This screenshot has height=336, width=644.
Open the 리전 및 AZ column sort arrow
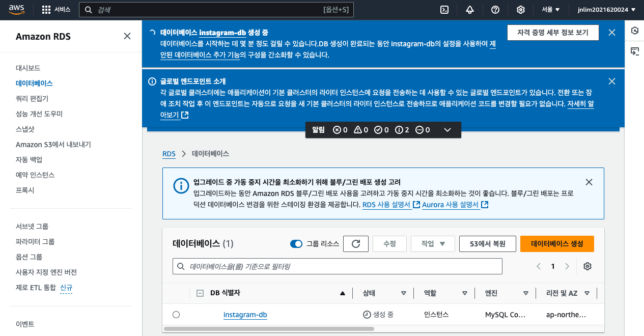(587, 293)
